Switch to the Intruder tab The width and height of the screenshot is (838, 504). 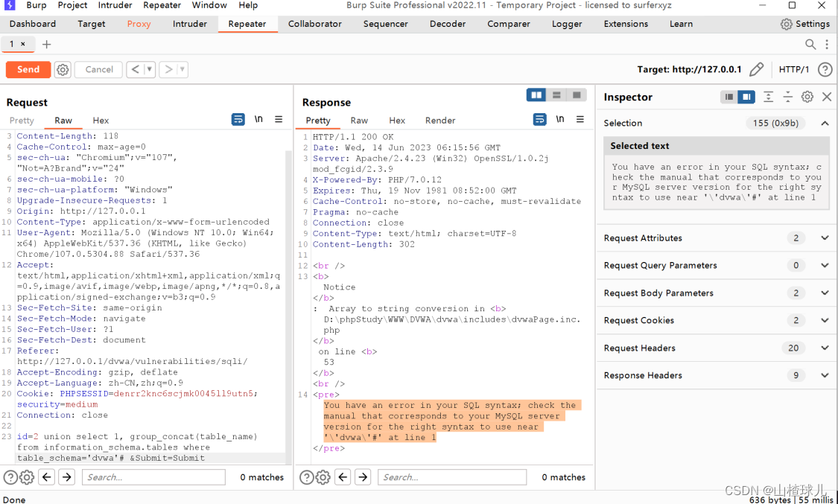pyautogui.click(x=190, y=24)
